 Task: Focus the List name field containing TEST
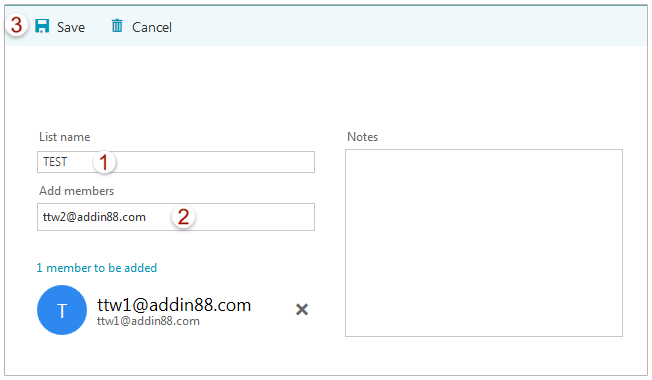pos(176,162)
